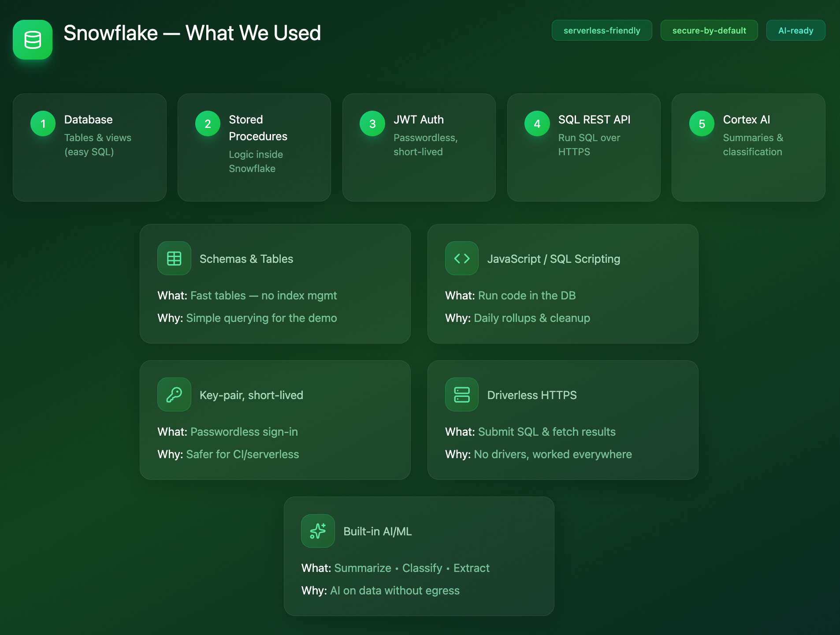Select the serverless-friendly tag

coord(602,30)
